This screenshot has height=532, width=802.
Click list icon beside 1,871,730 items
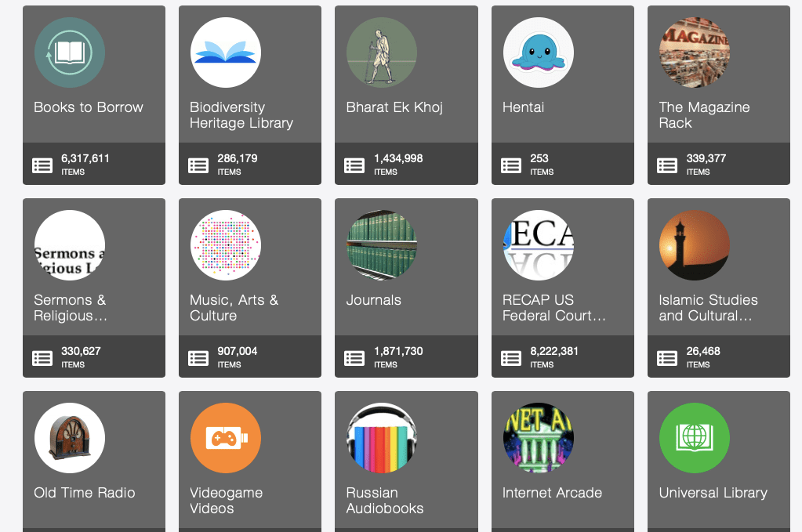tap(354, 358)
